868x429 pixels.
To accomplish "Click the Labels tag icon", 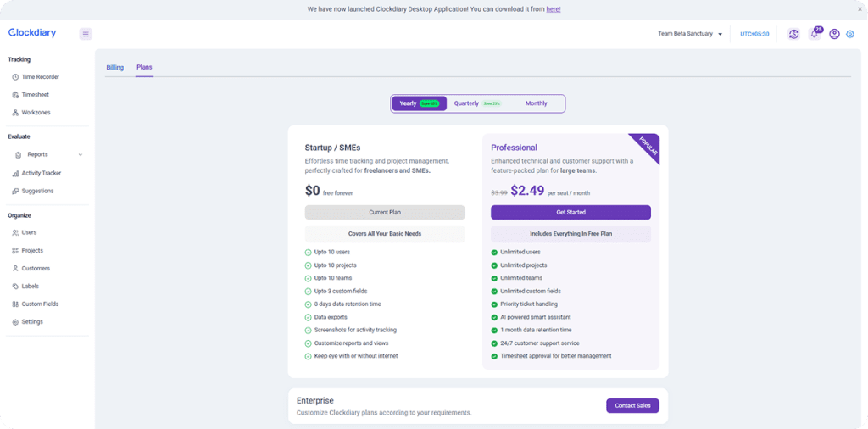I will pyautogui.click(x=15, y=287).
